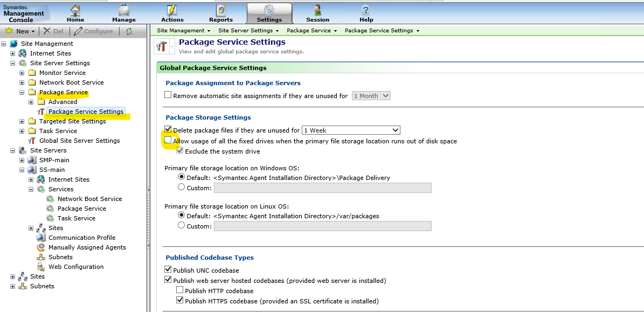Viewport: 644px width, 312px height.
Task: Open the Actions lightning icon
Action: [172, 10]
